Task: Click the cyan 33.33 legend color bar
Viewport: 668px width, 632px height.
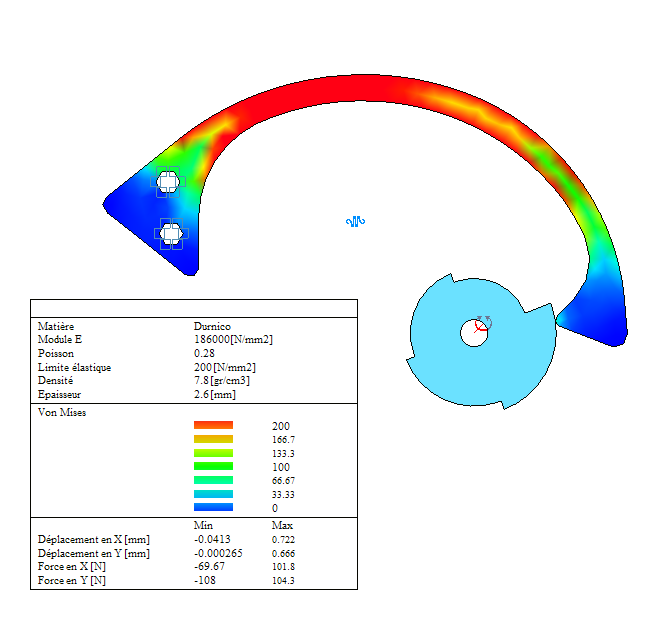Action: (213, 494)
